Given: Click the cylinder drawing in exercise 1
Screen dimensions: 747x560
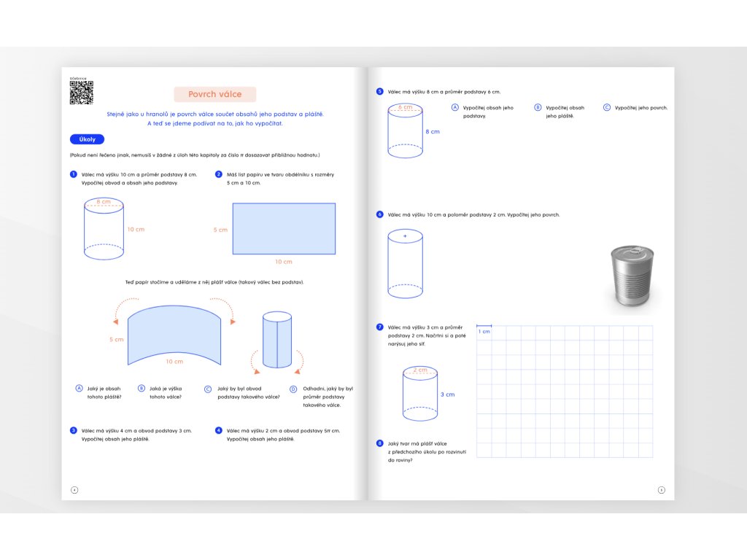Looking at the screenshot, I should click(x=104, y=228).
